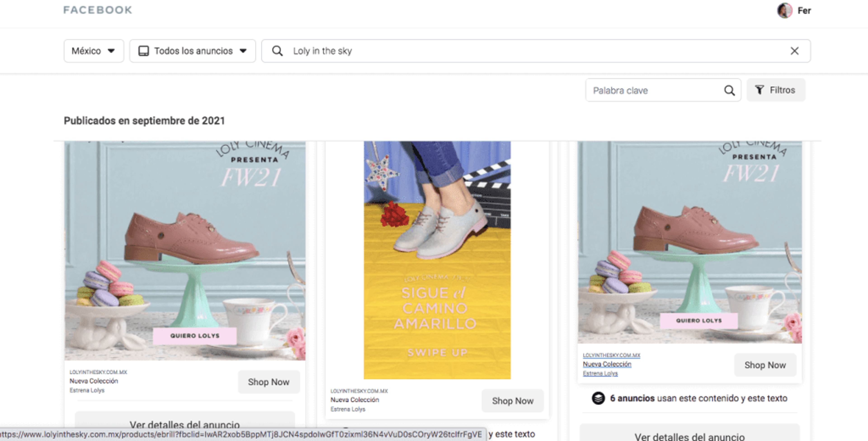
Task: Click the funnel icon in Filtros
Action: 759,90
